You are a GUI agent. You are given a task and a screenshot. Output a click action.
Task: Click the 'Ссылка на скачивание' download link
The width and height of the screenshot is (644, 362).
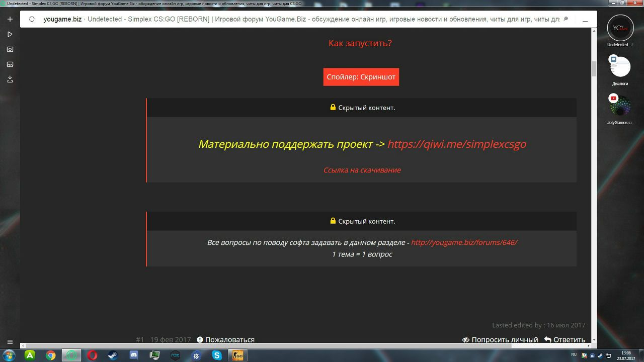point(362,170)
